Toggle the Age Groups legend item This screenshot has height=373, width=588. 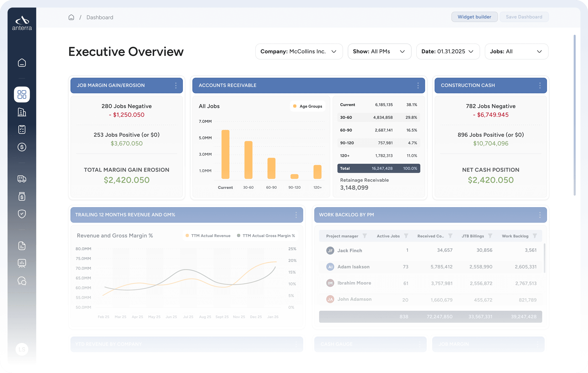307,106
